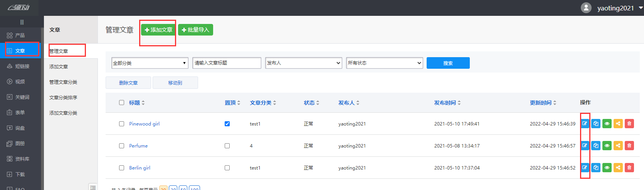Click the 移动到 button
The image size is (644, 190).
[x=175, y=83]
